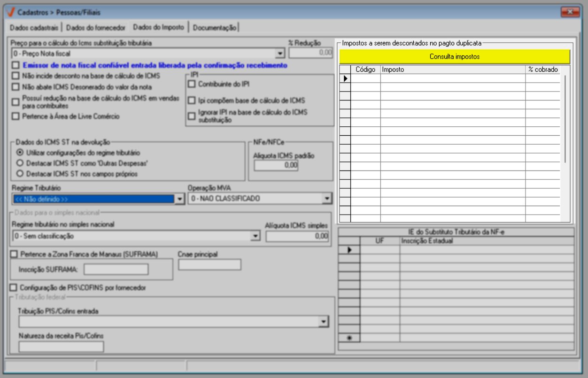Click the new row asterisk in IE grid
This screenshot has width=588, height=378.
click(349, 338)
